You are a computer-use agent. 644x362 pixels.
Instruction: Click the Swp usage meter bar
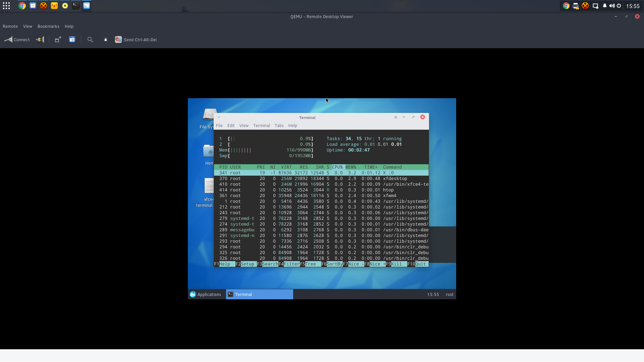point(266,156)
